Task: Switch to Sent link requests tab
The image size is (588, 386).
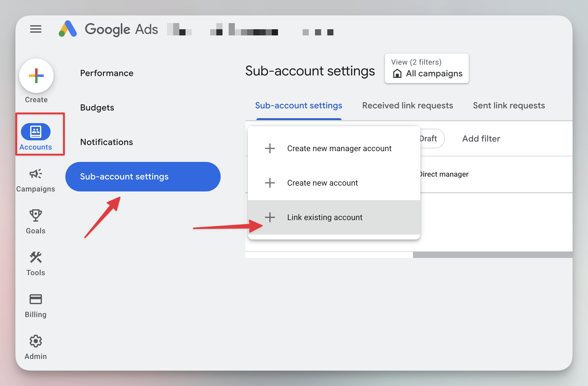Action: (509, 106)
